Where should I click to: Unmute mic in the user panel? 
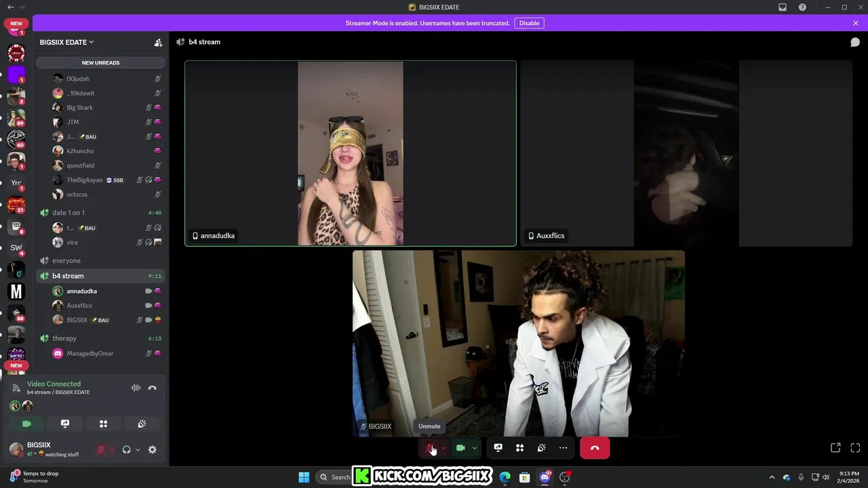pyautogui.click(x=101, y=449)
